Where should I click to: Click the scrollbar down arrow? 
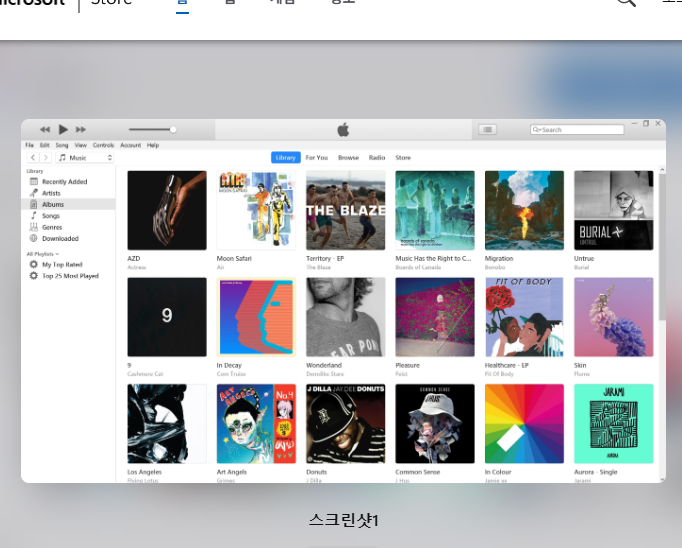click(662, 479)
